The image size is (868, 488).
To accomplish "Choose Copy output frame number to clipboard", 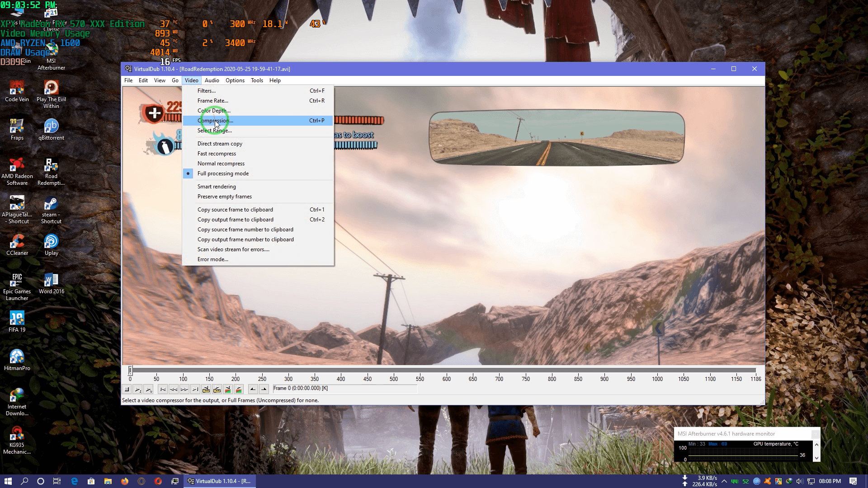I will pos(258,239).
